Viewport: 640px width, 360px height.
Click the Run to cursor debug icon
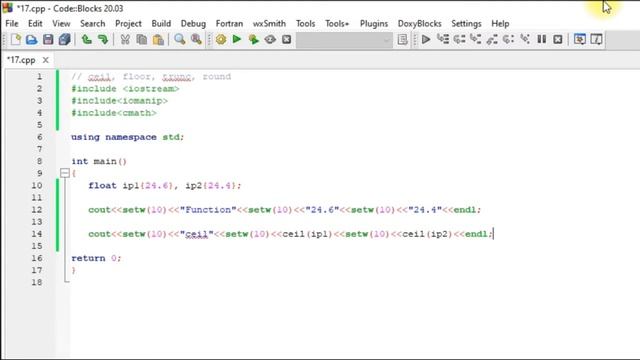(x=442, y=40)
